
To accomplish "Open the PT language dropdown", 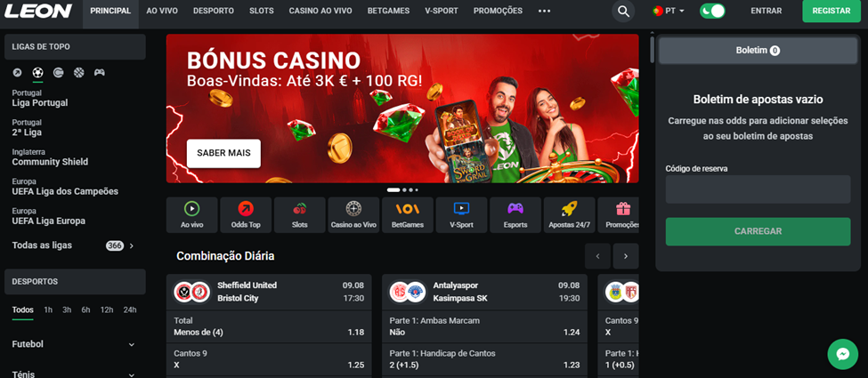I will (x=669, y=11).
